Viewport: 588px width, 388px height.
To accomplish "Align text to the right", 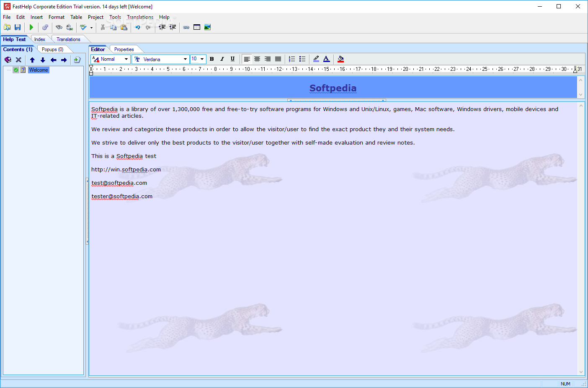I will (x=268, y=59).
